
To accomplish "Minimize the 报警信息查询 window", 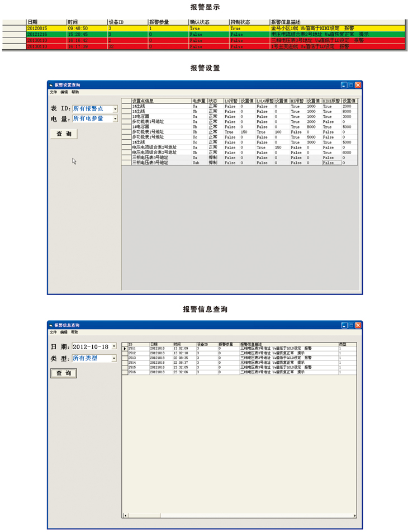I will [x=344, y=325].
